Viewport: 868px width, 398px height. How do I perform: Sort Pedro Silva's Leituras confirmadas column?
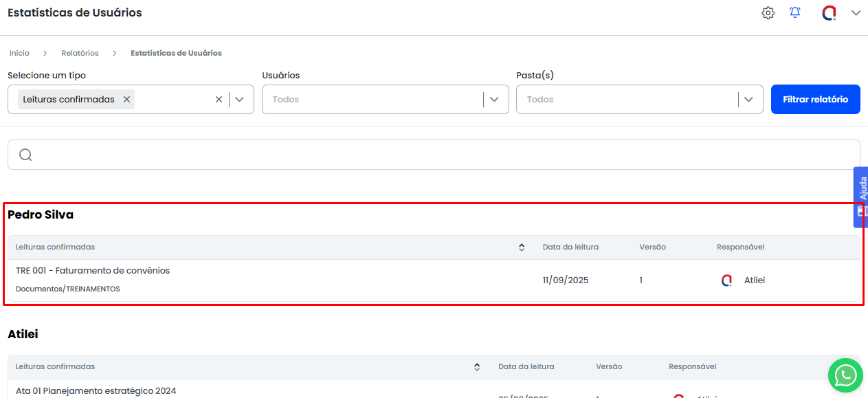(522, 247)
